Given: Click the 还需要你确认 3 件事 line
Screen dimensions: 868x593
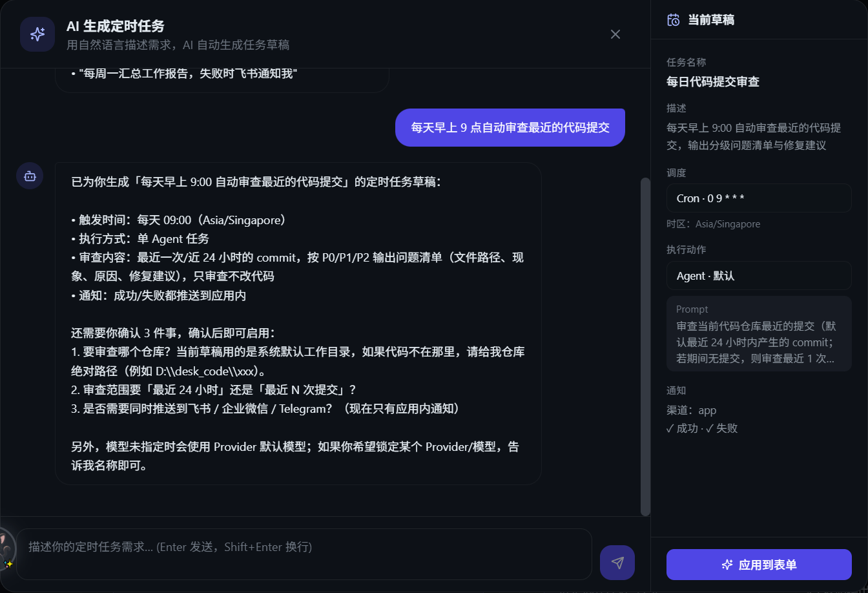Looking at the screenshot, I should click(173, 333).
